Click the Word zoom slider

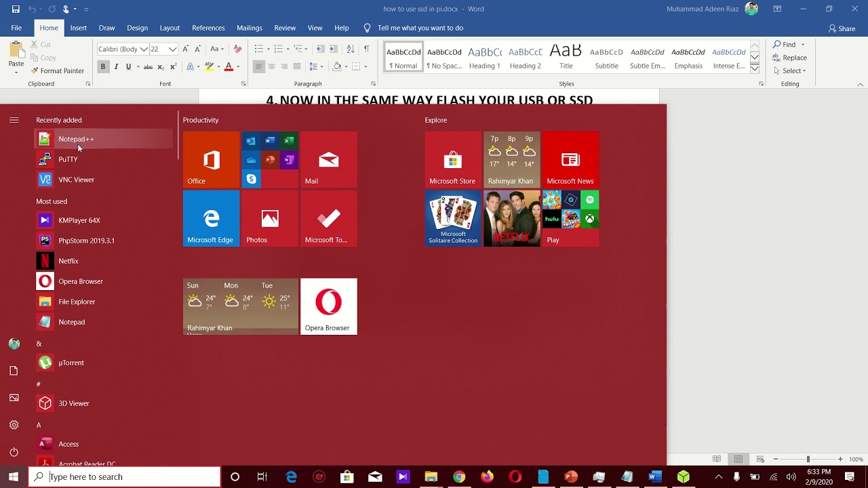coord(808,459)
